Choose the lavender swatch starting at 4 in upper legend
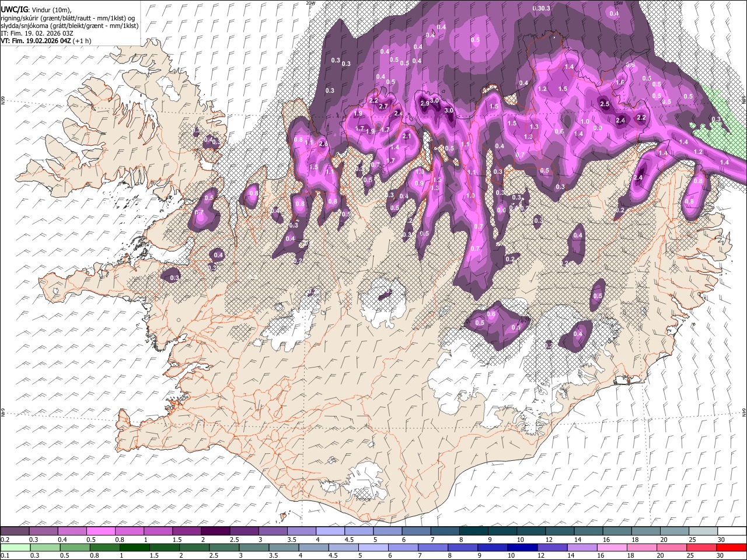This screenshot has width=747, height=560. point(330,531)
